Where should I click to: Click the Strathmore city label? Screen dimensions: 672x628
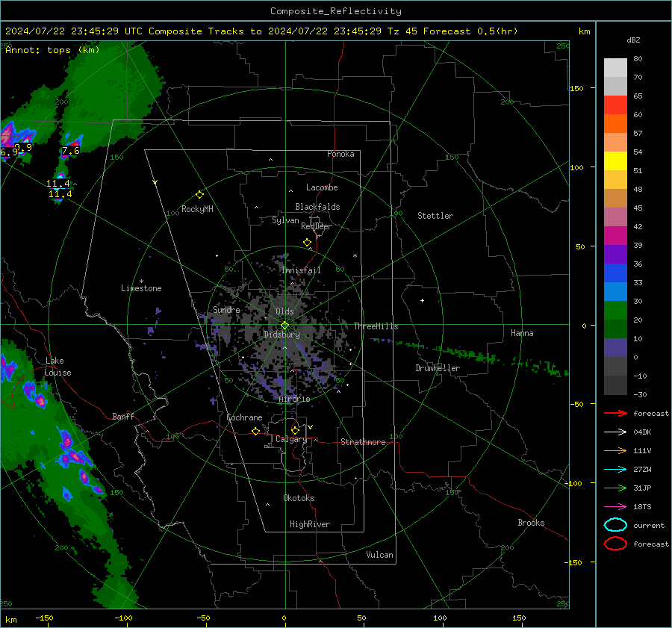tap(363, 442)
